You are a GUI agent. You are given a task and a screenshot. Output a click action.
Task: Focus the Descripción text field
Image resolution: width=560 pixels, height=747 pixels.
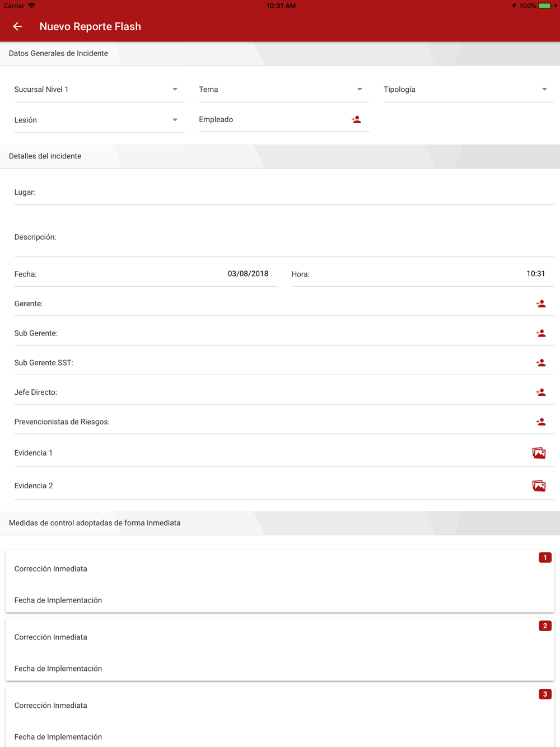(284, 237)
